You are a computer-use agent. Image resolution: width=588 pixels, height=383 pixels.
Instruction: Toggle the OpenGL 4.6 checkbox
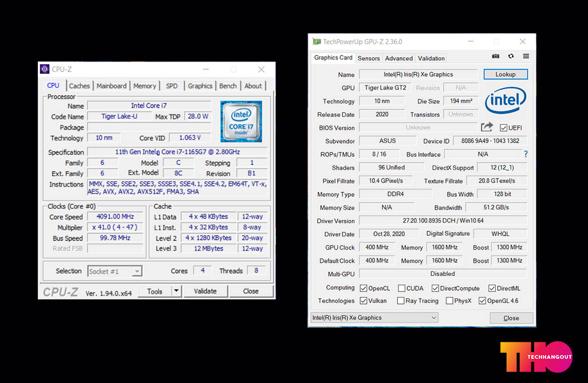(x=482, y=301)
